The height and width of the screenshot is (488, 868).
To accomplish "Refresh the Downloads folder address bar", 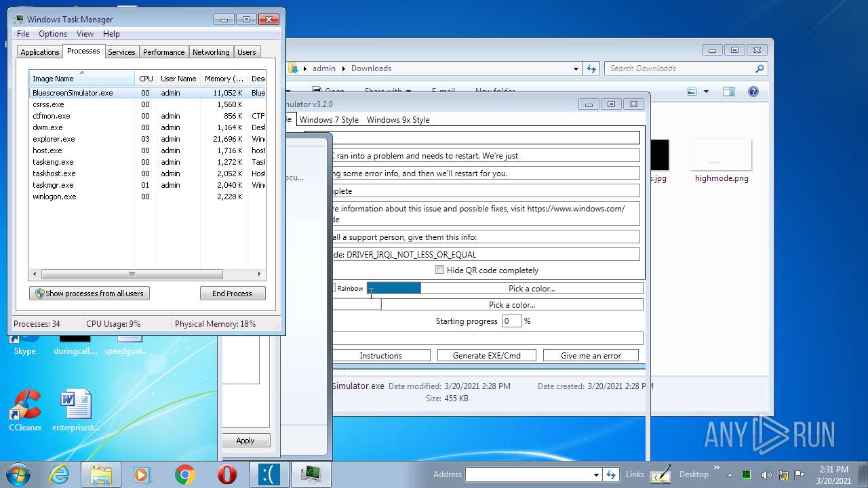I will (x=591, y=68).
